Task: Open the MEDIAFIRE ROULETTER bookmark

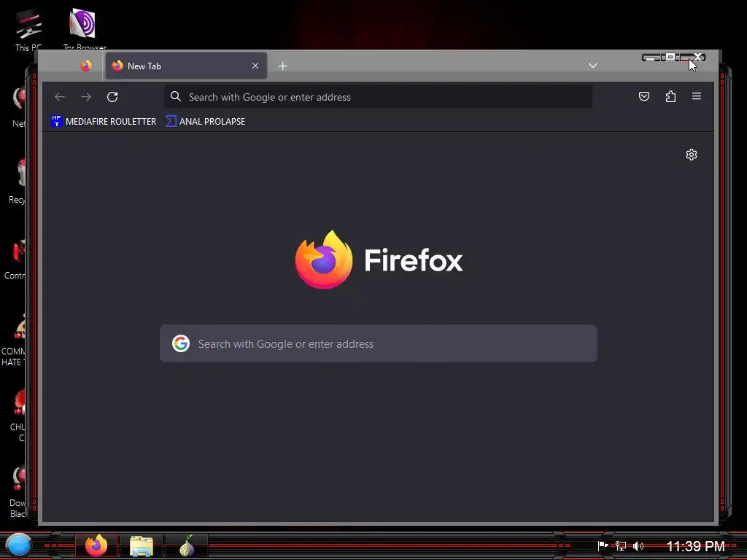Action: (x=104, y=122)
